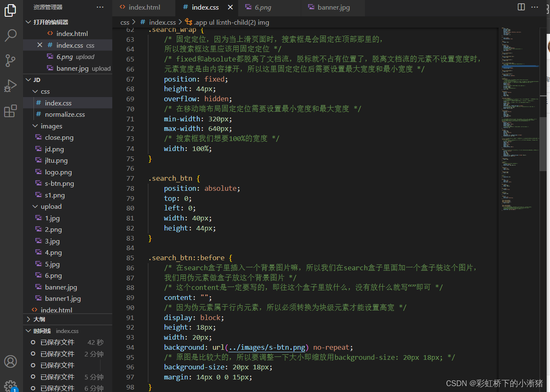This screenshot has width=550, height=392.
Task: Switch to the banner.jpg tab
Action: (x=333, y=7)
